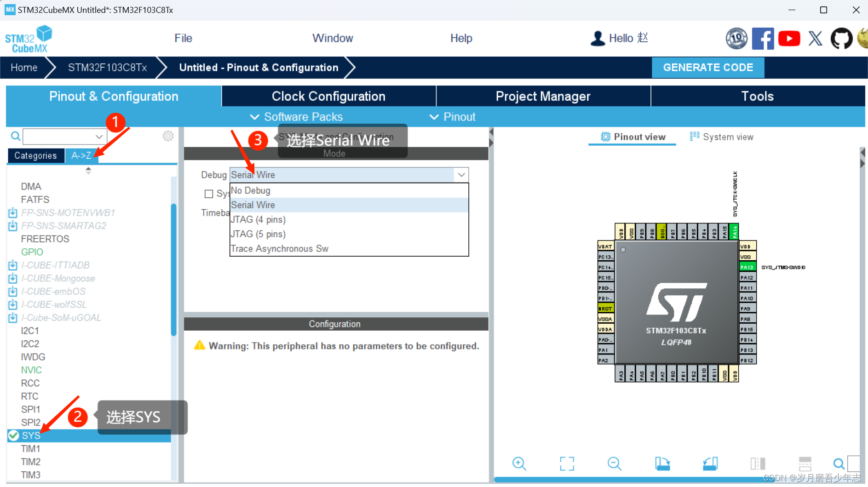Select the Pinout & Configuration tab
This screenshot has width=868, height=487.
click(x=114, y=96)
